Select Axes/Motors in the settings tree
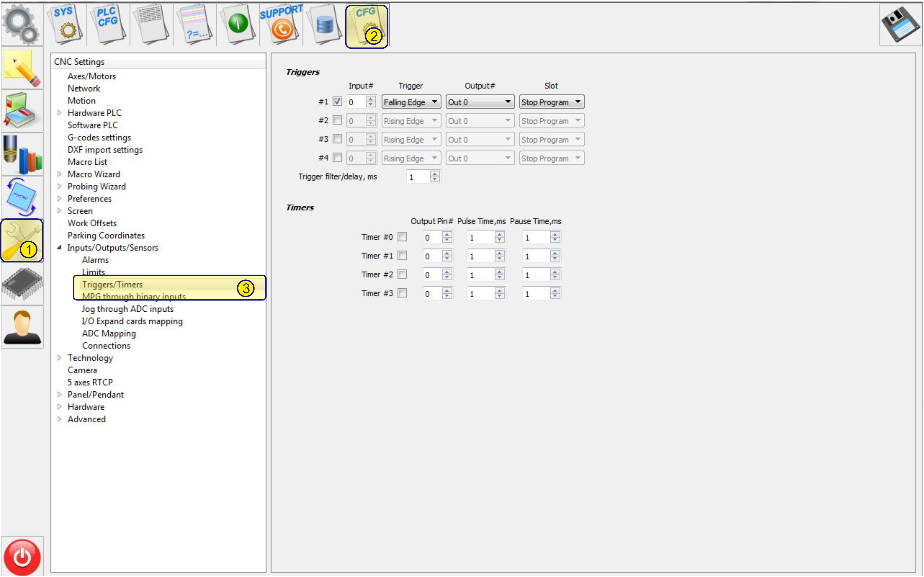 (x=92, y=76)
